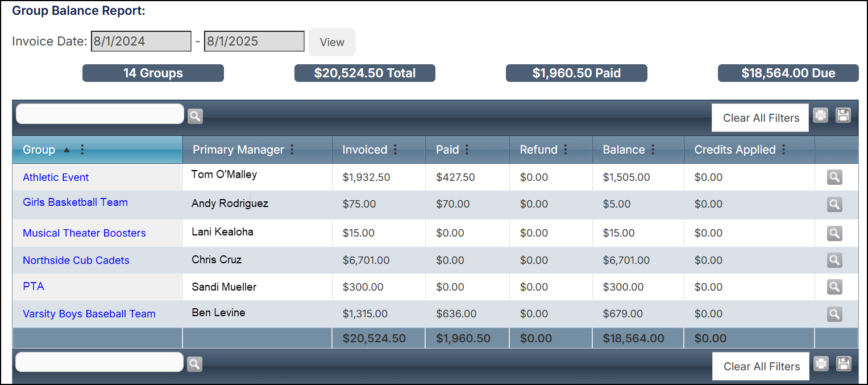
Task: Click balance amount $679.00
Action: (623, 314)
